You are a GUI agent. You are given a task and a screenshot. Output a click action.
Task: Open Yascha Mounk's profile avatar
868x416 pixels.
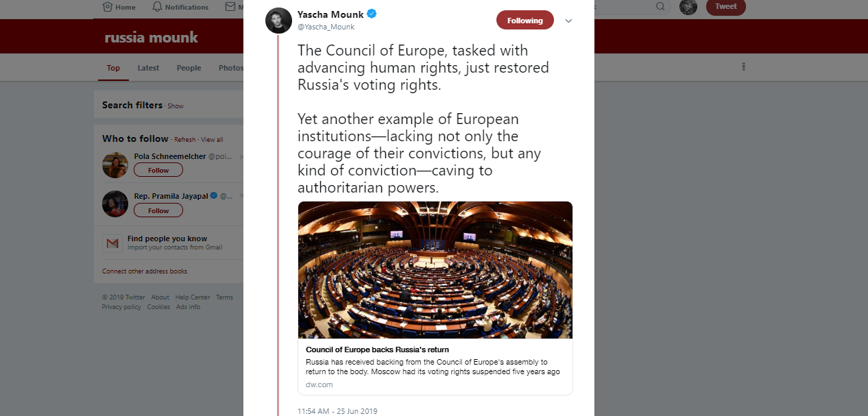point(278,21)
